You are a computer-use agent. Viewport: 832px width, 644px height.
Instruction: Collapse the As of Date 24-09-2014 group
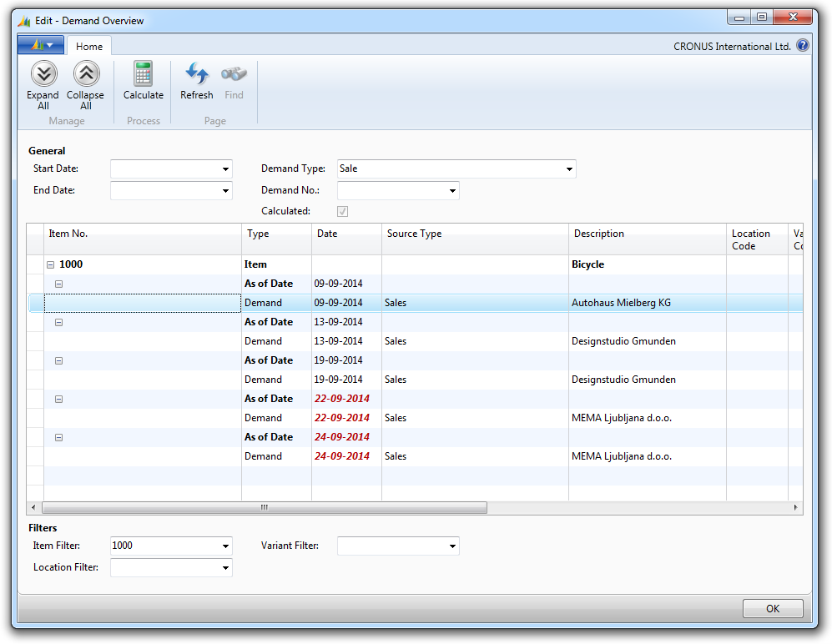[x=58, y=437]
